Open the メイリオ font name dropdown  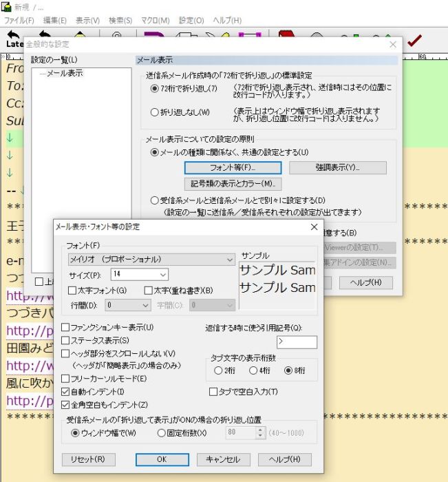coord(151,260)
